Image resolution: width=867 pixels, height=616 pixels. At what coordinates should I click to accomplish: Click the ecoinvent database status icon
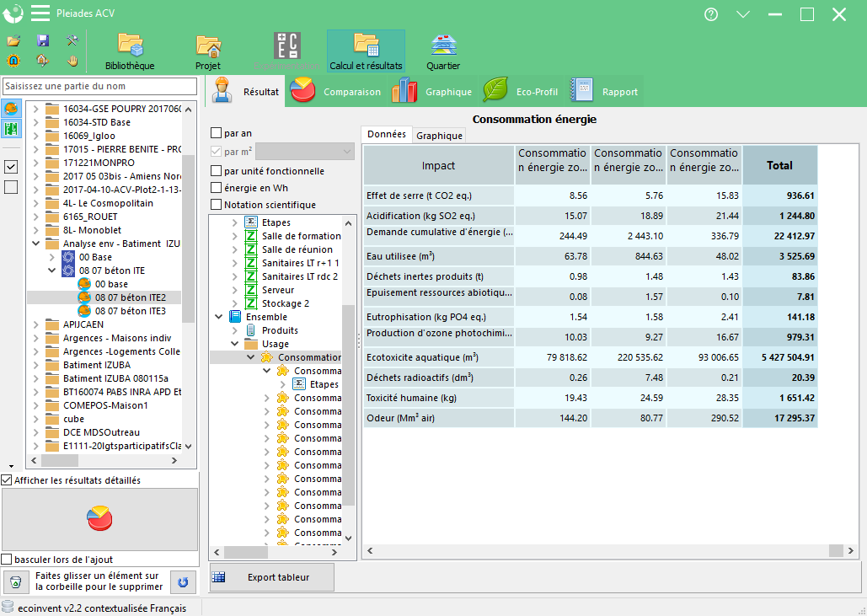tap(8, 607)
